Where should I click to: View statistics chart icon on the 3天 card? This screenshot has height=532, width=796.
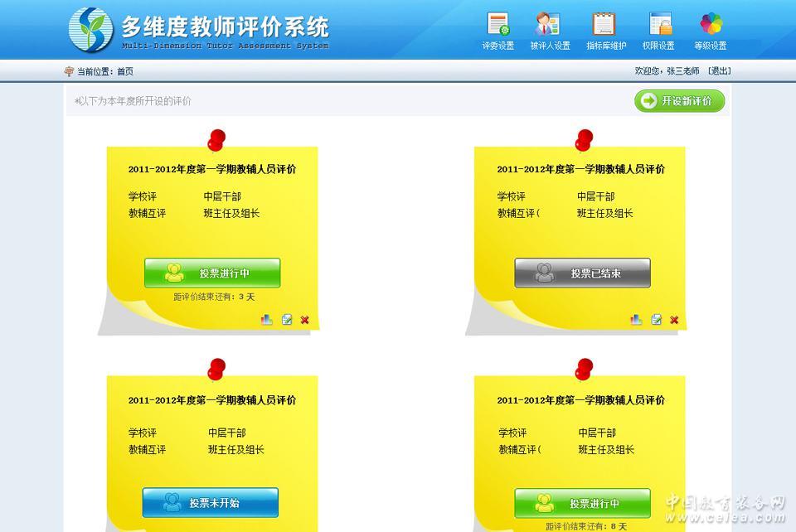pyautogui.click(x=267, y=320)
